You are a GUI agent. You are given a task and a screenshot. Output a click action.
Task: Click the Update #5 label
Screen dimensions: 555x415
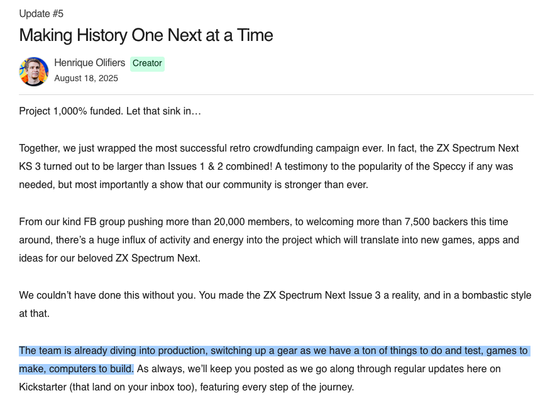[x=41, y=14]
